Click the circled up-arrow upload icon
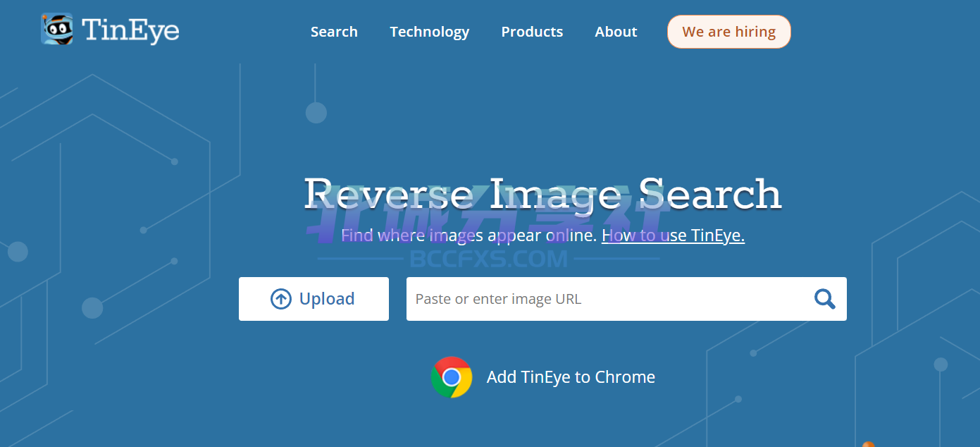The height and width of the screenshot is (447, 980). tap(280, 299)
